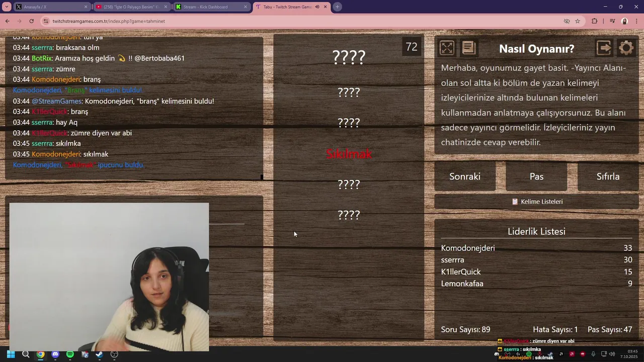Click the microphone icon in system tray
The height and width of the screenshot is (362, 644).
(594, 354)
